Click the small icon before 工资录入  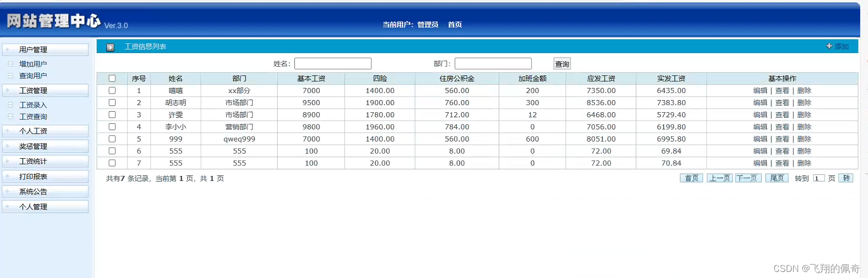point(10,105)
